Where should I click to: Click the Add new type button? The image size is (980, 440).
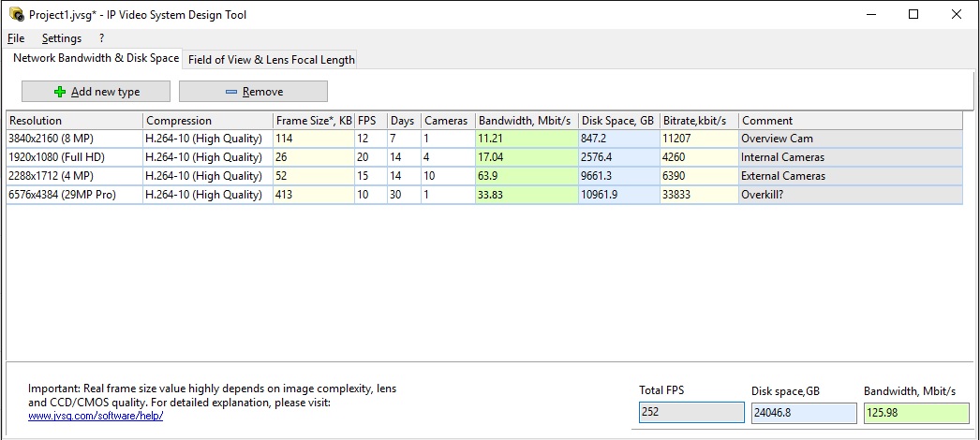[96, 91]
